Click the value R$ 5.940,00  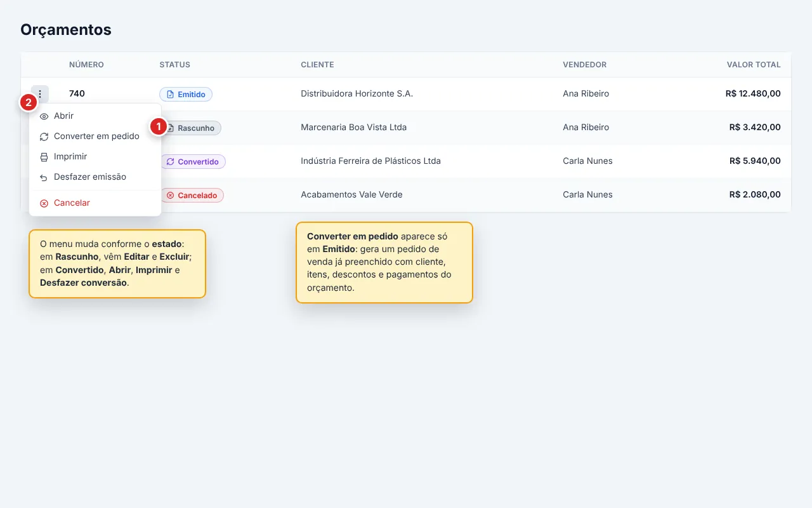755,161
